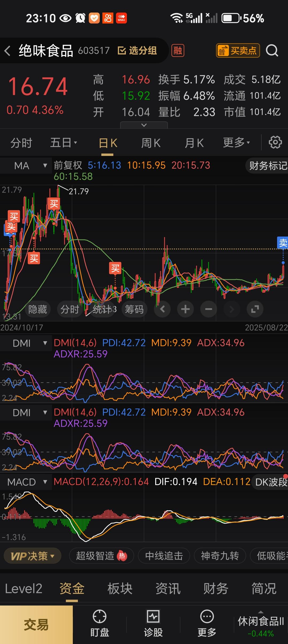Tap the 60:15.58 moving average value
The image size is (288, 644).
(x=73, y=176)
